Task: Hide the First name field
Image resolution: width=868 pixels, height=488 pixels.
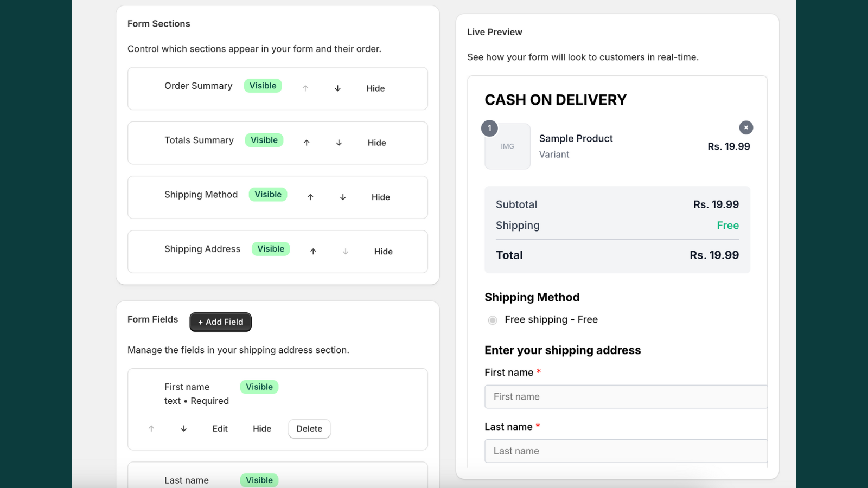Action: (x=262, y=429)
